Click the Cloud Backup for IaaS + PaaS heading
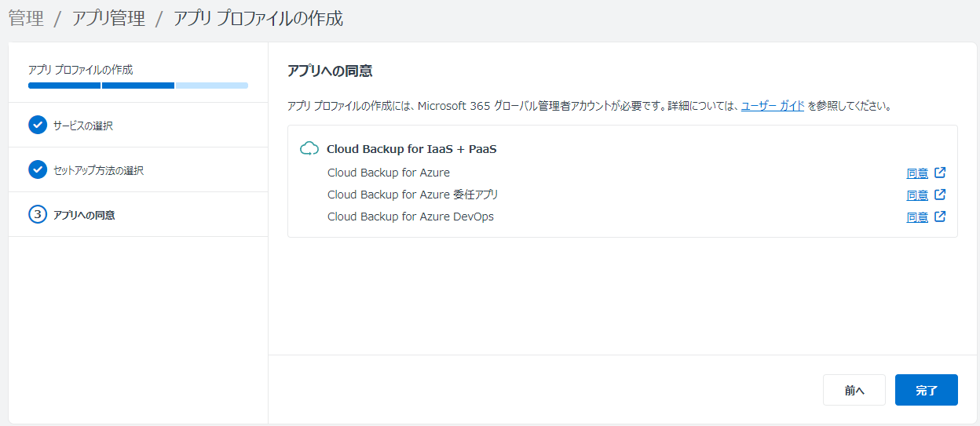Image resolution: width=980 pixels, height=426 pixels. pyautogui.click(x=411, y=149)
